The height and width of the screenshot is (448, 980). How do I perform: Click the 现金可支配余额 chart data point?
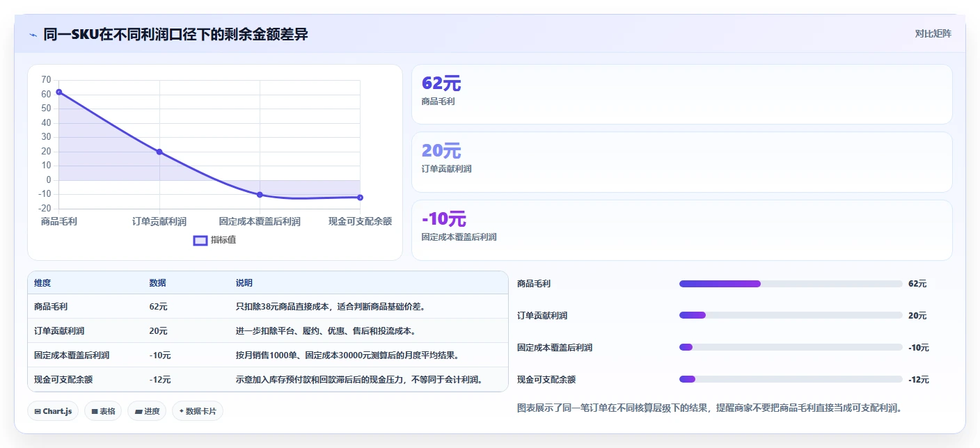click(360, 198)
